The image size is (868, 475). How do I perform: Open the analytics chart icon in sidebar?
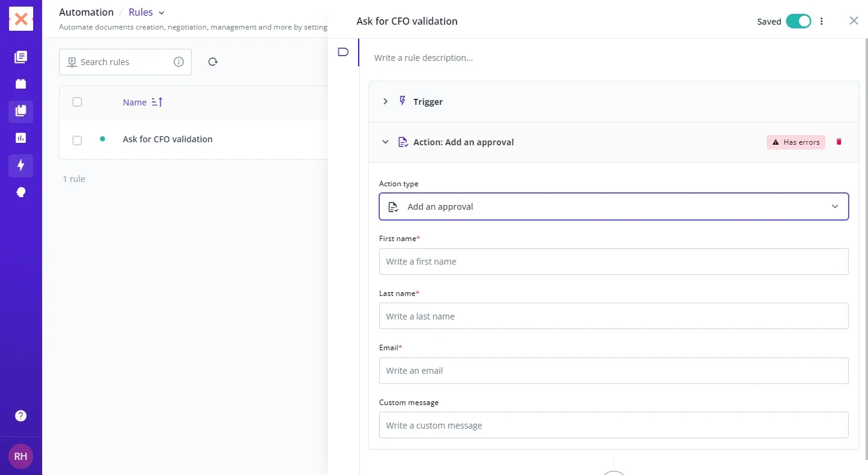(x=20, y=138)
